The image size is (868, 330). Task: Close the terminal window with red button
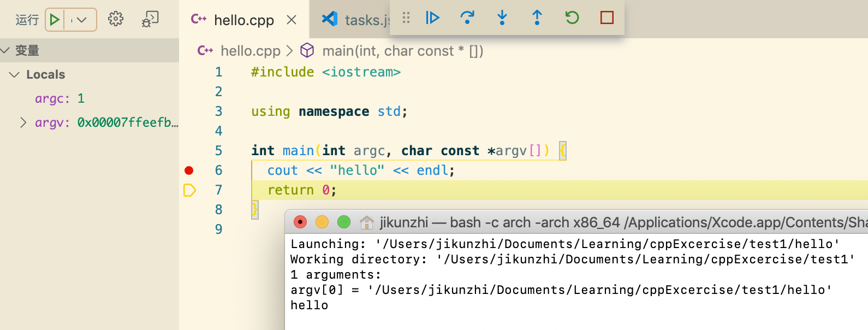pyautogui.click(x=300, y=222)
